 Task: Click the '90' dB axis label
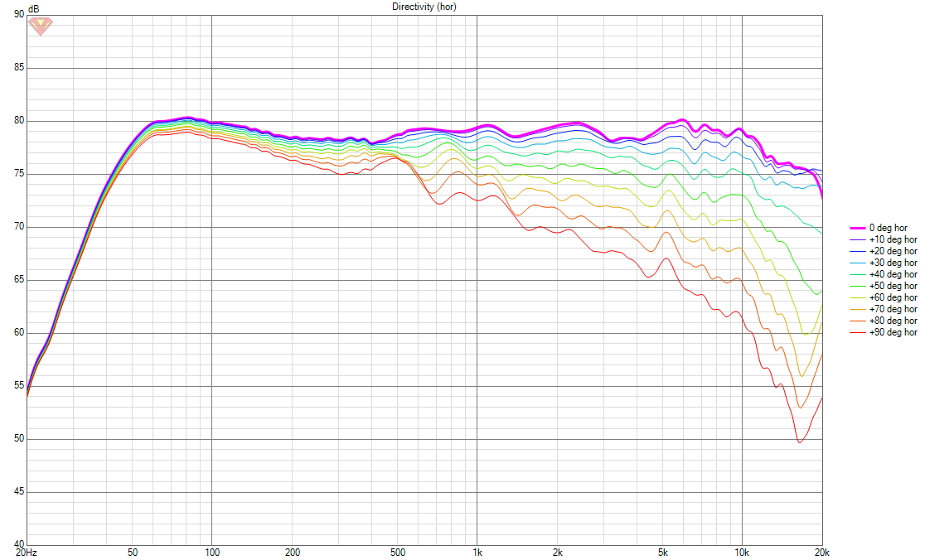click(19, 14)
